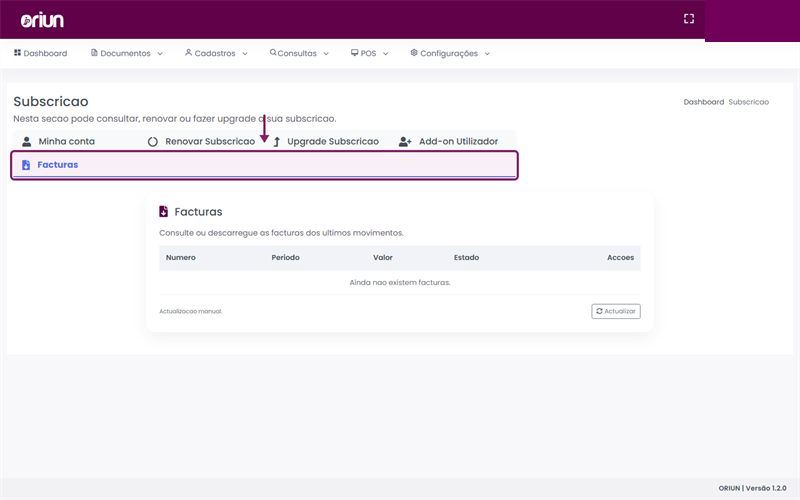The height and width of the screenshot is (500, 800).
Task: Click the Consultas magnifier icon
Action: (x=273, y=53)
